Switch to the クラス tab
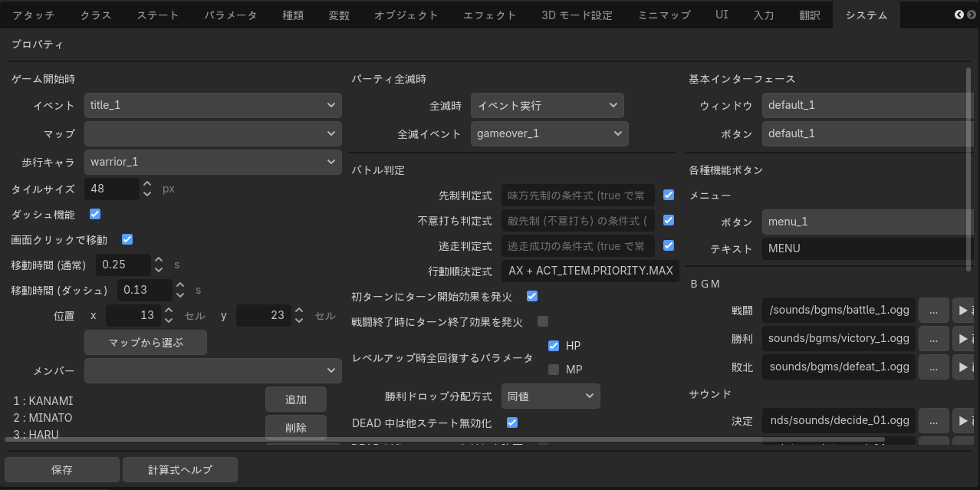The image size is (980, 490). (95, 15)
